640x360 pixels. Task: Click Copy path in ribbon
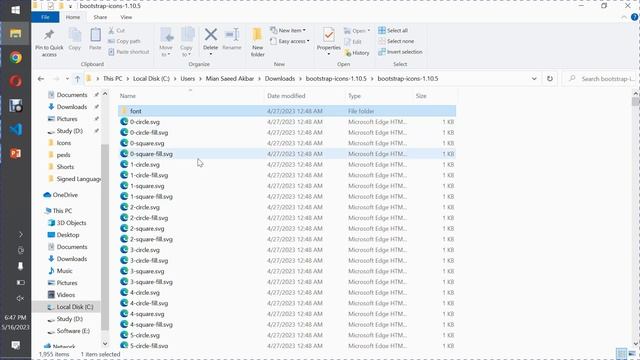[124, 41]
